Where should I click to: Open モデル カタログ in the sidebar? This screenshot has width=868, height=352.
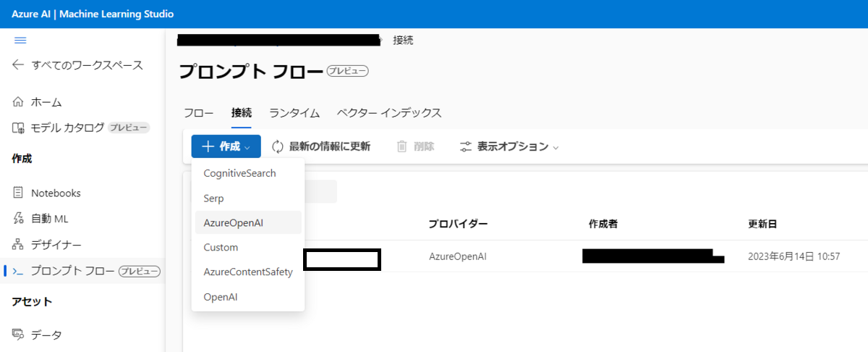68,128
